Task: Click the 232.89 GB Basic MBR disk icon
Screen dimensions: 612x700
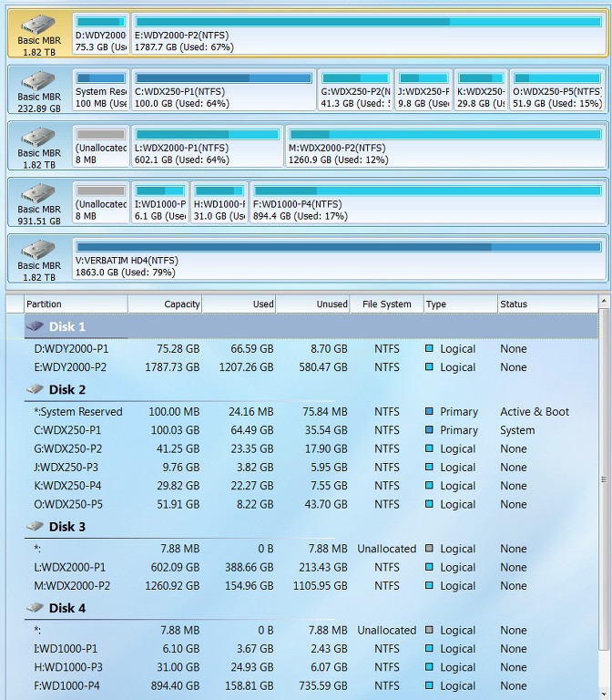Action: tap(39, 81)
